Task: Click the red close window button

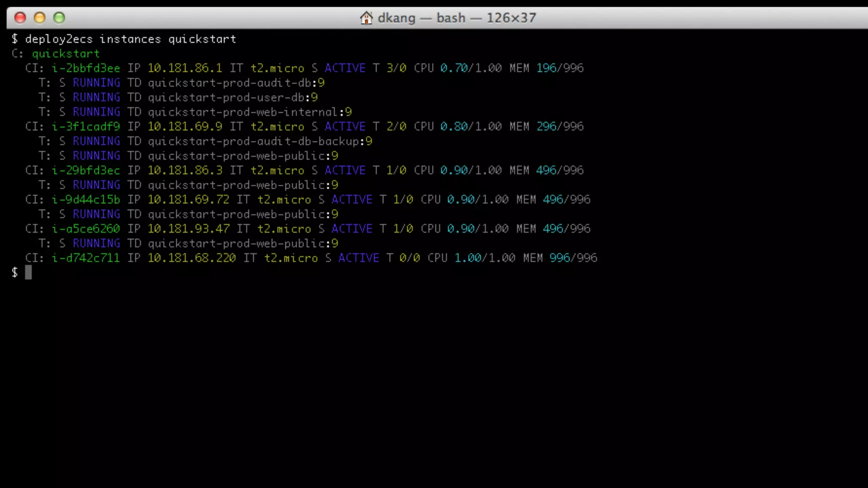Action: [x=20, y=18]
